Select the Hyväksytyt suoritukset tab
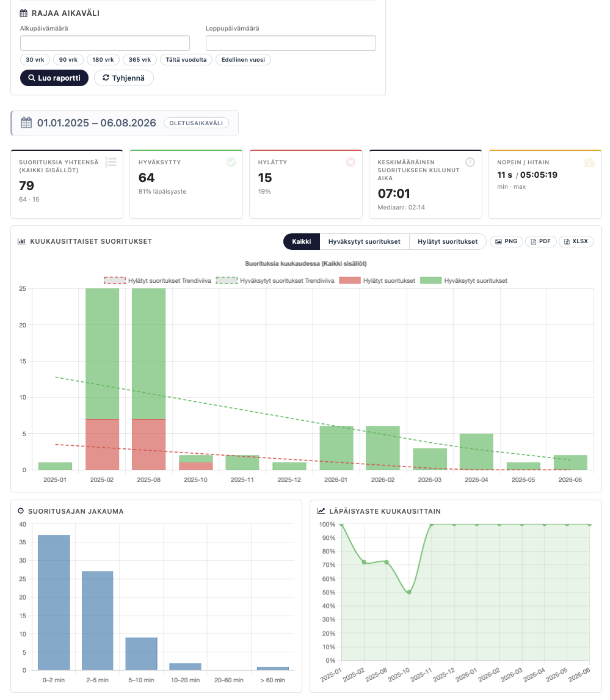 click(x=364, y=241)
